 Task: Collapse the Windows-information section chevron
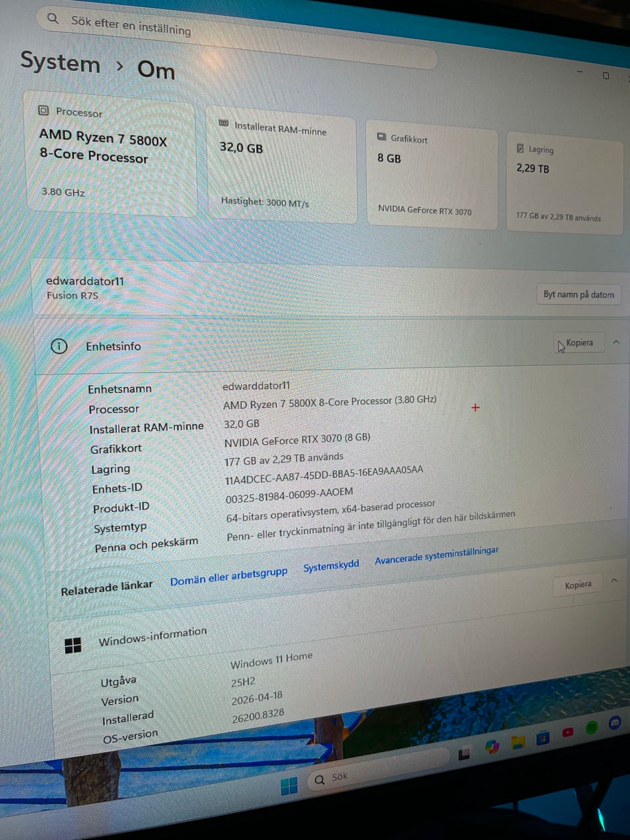point(614,580)
